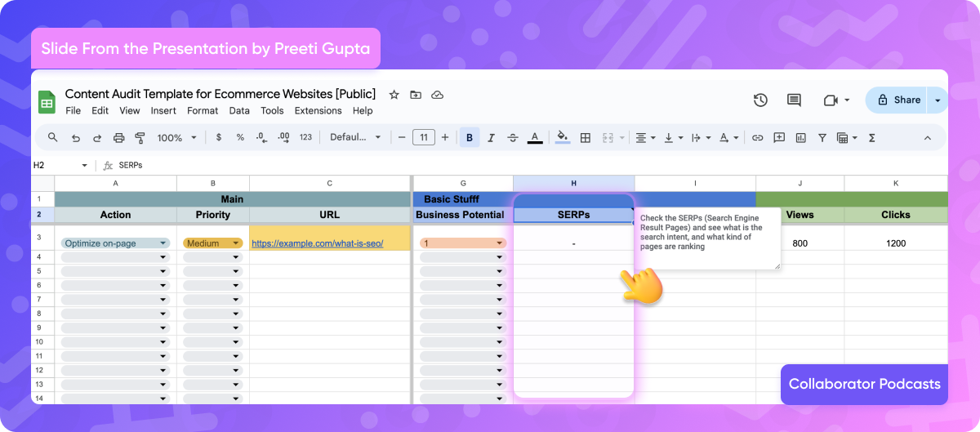This screenshot has width=980, height=432.
Task: Click the print icon in toolbar
Action: coord(118,138)
